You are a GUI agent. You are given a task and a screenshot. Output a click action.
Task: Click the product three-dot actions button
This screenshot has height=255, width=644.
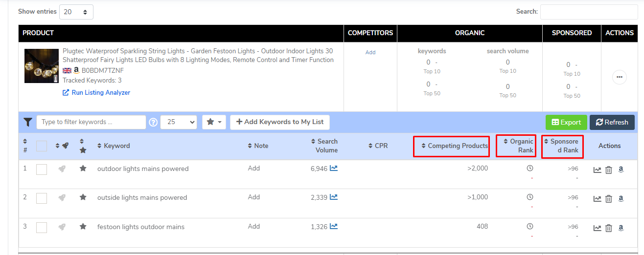(619, 77)
